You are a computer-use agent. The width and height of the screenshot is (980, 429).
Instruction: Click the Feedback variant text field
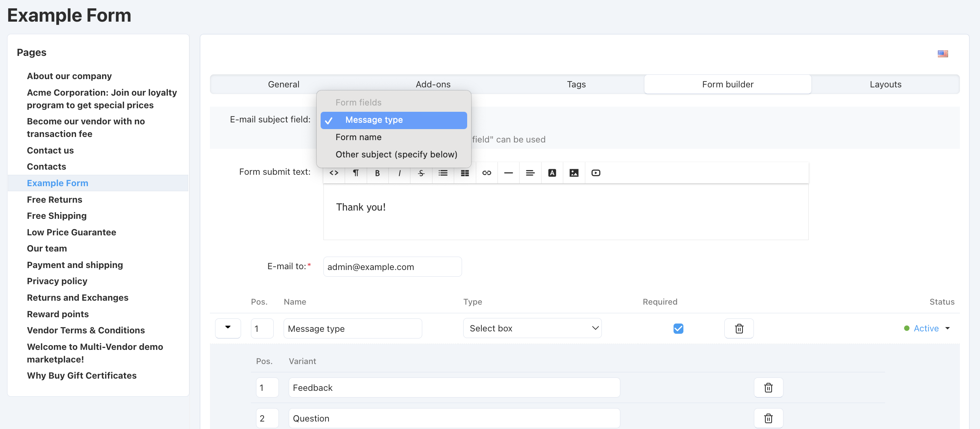point(454,388)
